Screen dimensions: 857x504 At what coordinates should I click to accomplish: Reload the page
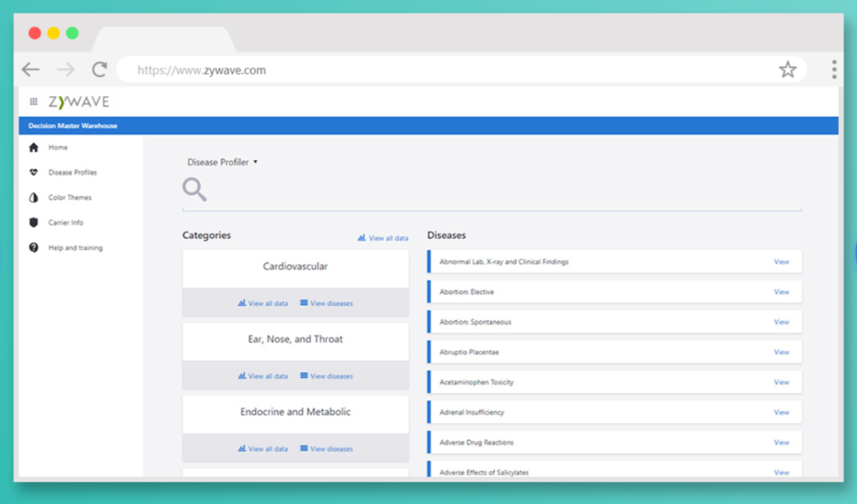[x=99, y=69]
